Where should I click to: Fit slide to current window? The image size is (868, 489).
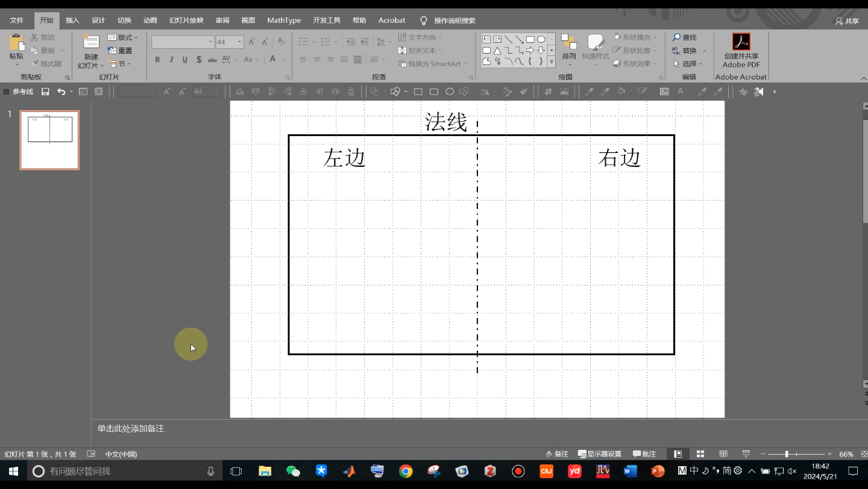863,454
